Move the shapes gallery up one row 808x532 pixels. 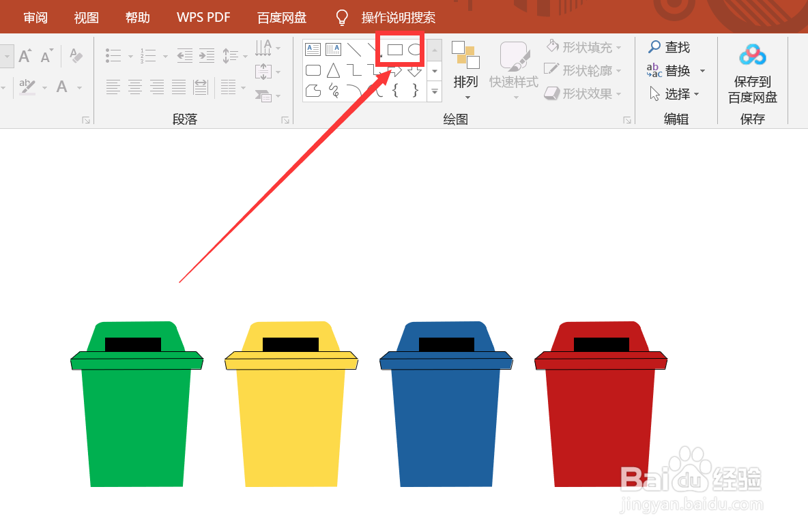click(x=435, y=50)
